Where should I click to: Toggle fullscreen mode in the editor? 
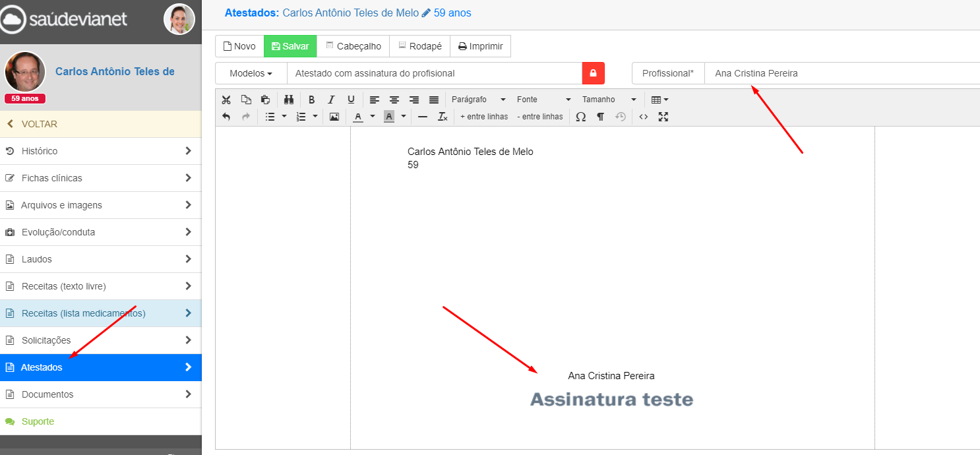click(663, 117)
